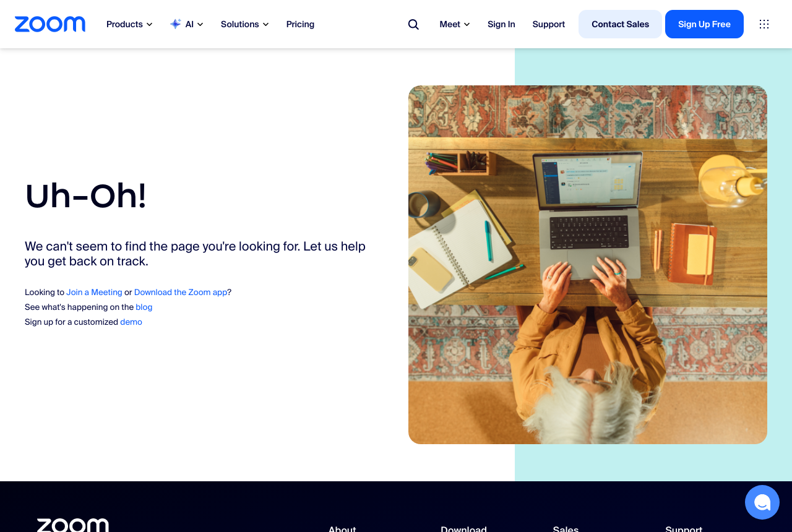
Task: Click the Zoom logo in header
Action: point(50,24)
